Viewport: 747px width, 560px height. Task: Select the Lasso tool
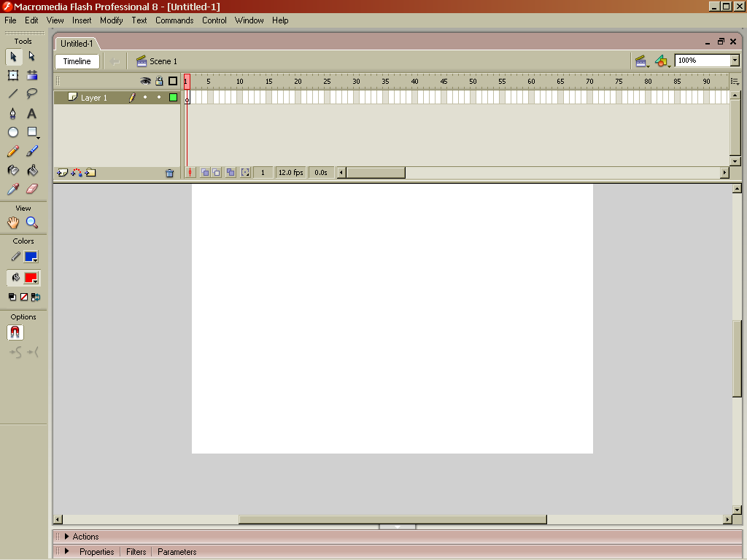click(32, 94)
